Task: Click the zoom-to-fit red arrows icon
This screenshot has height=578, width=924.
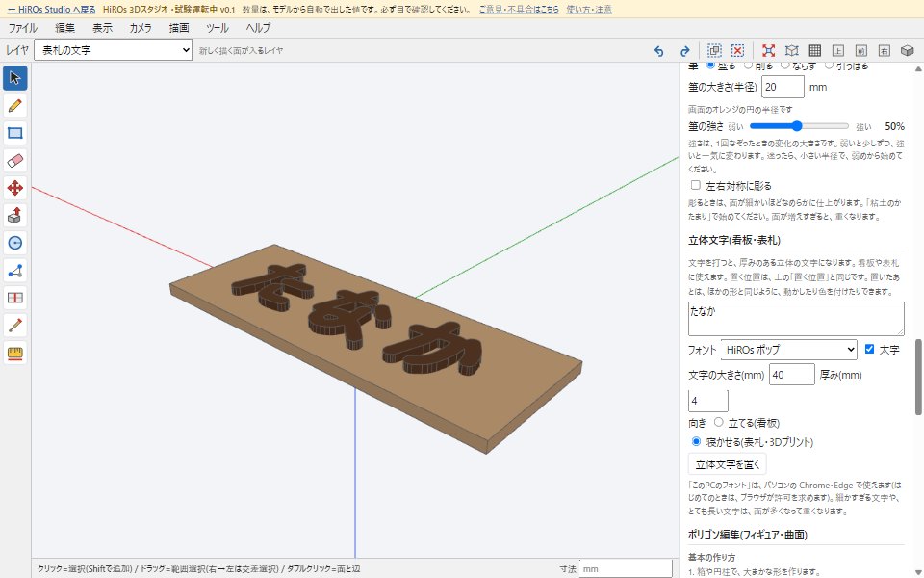Action: coord(768,51)
